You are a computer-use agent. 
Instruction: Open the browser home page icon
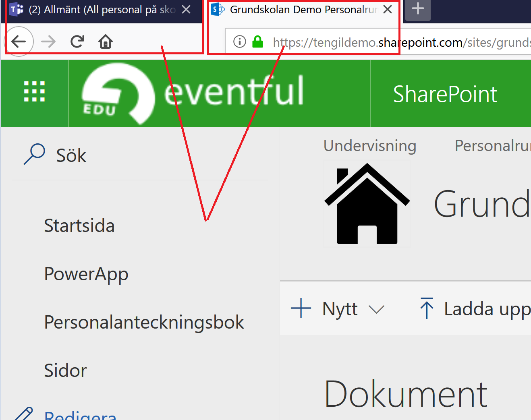coord(106,41)
